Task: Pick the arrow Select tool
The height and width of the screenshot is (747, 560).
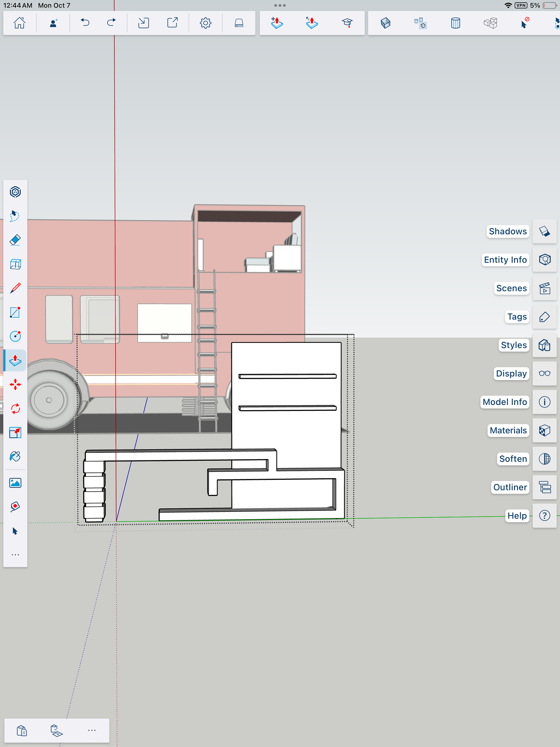Action: pos(15,531)
